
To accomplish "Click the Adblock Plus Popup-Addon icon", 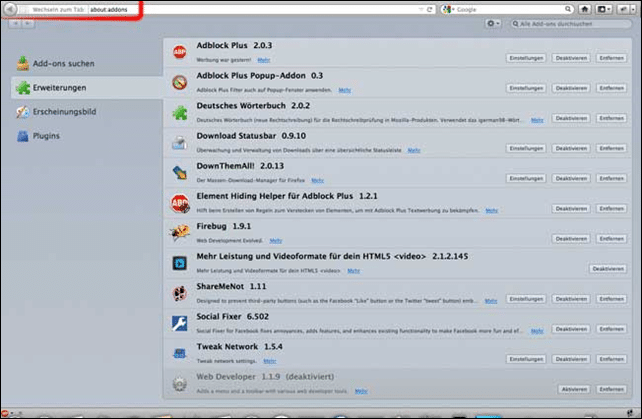I will click(179, 82).
